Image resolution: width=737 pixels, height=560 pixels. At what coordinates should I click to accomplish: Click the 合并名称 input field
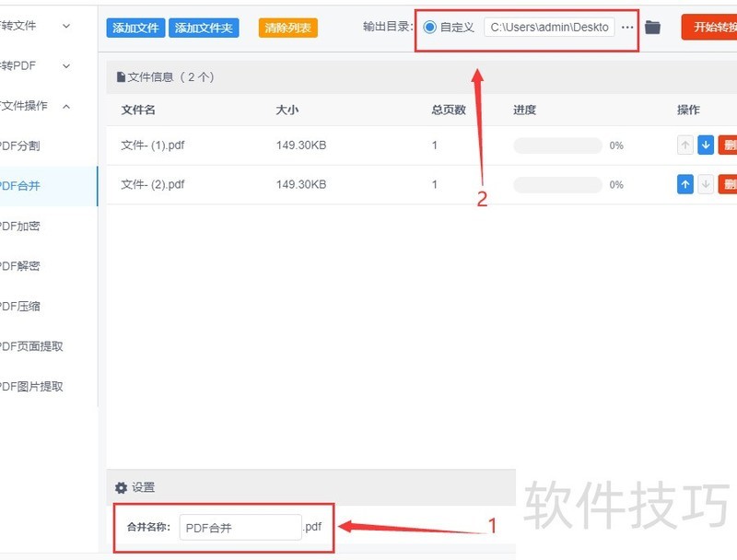click(x=240, y=527)
